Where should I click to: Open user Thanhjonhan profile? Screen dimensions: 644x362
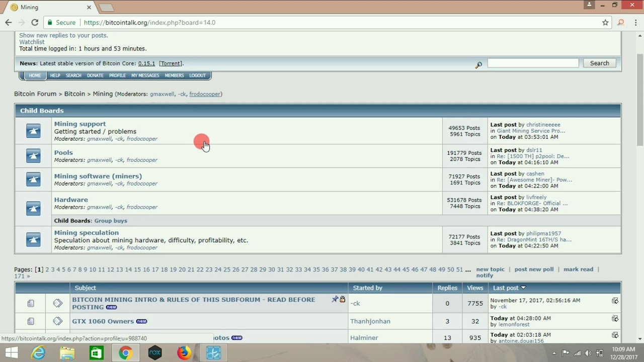370,321
